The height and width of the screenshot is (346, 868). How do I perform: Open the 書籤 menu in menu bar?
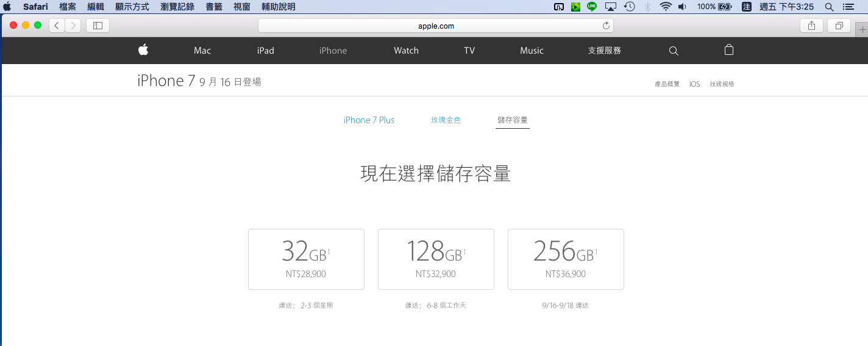point(214,7)
